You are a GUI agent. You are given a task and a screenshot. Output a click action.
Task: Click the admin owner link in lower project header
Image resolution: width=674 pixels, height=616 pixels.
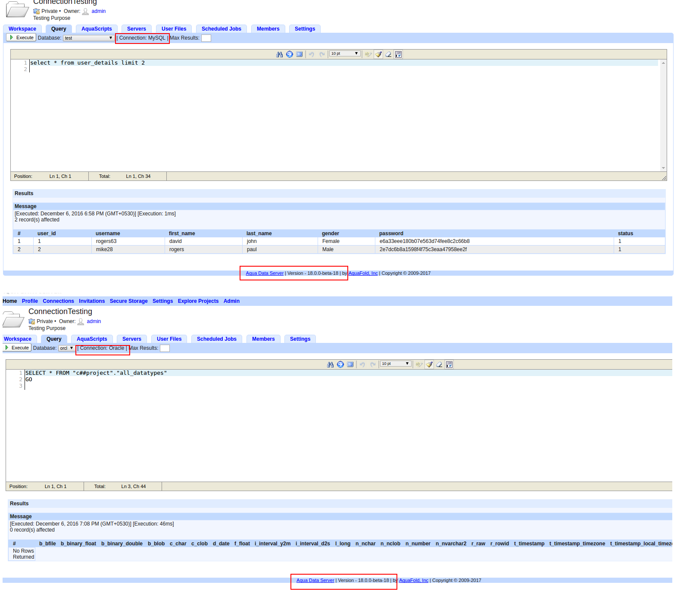pos(94,321)
